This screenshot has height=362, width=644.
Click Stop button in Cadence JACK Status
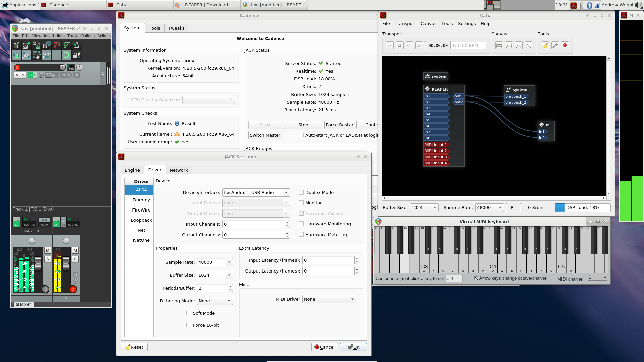coord(303,125)
